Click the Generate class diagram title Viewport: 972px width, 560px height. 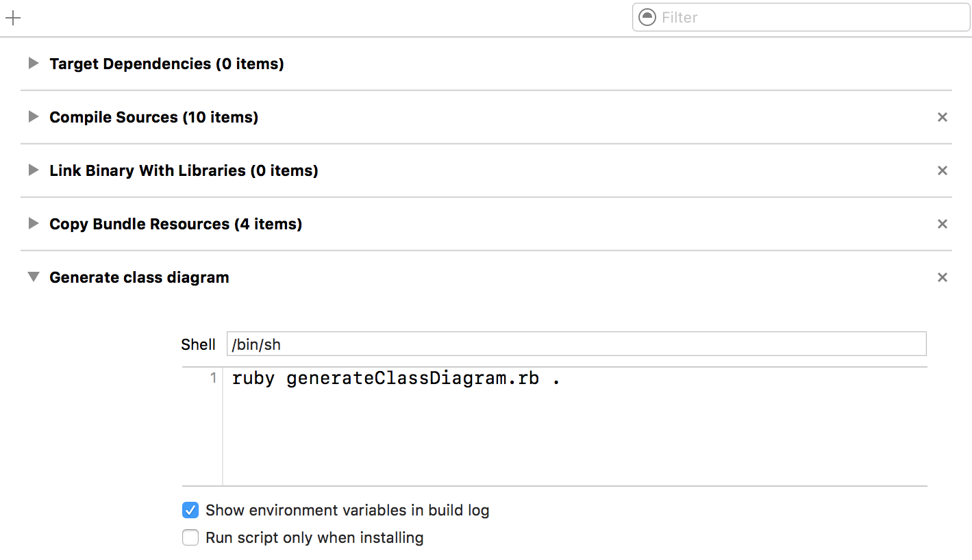click(139, 278)
